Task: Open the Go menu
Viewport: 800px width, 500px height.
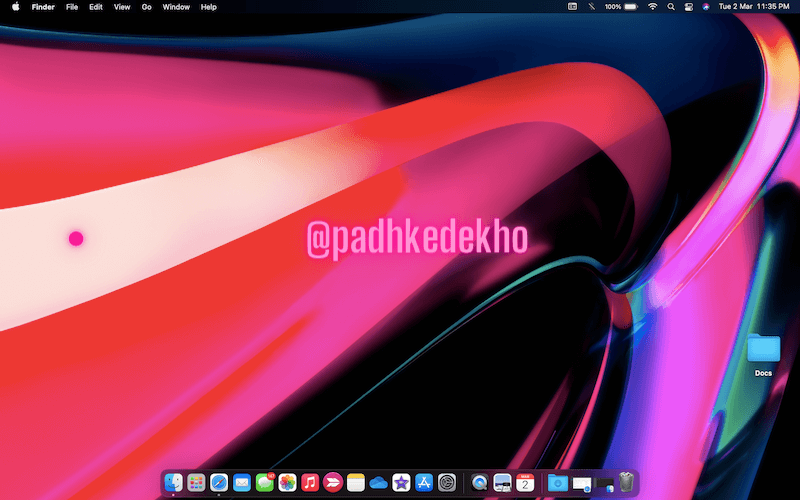Action: [x=146, y=7]
